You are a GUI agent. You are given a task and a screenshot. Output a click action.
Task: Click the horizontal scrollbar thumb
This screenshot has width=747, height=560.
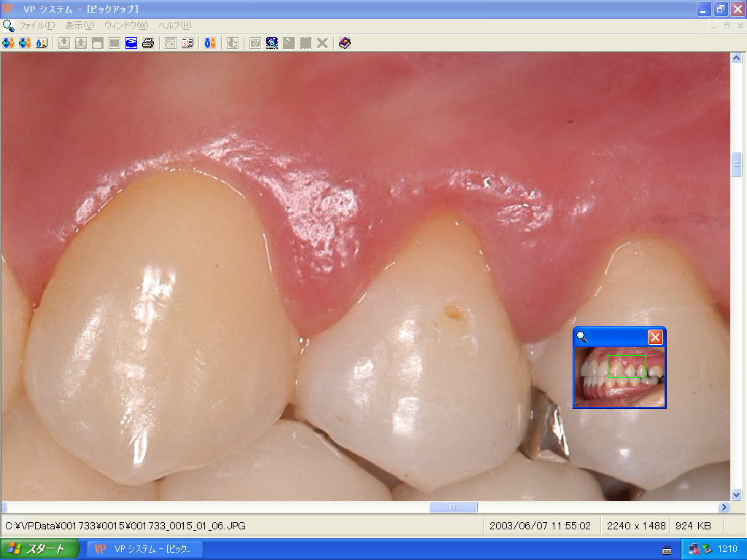(x=453, y=507)
